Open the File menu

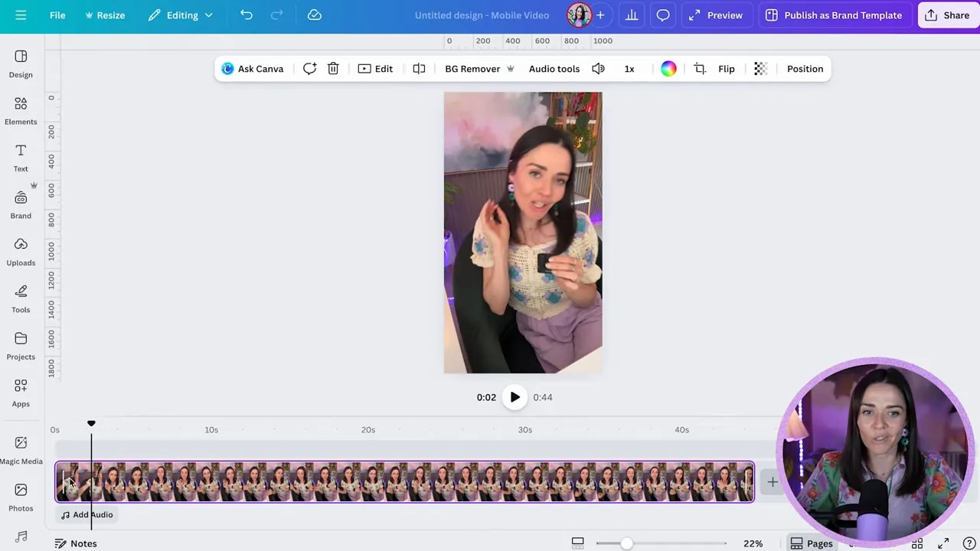(x=57, y=15)
